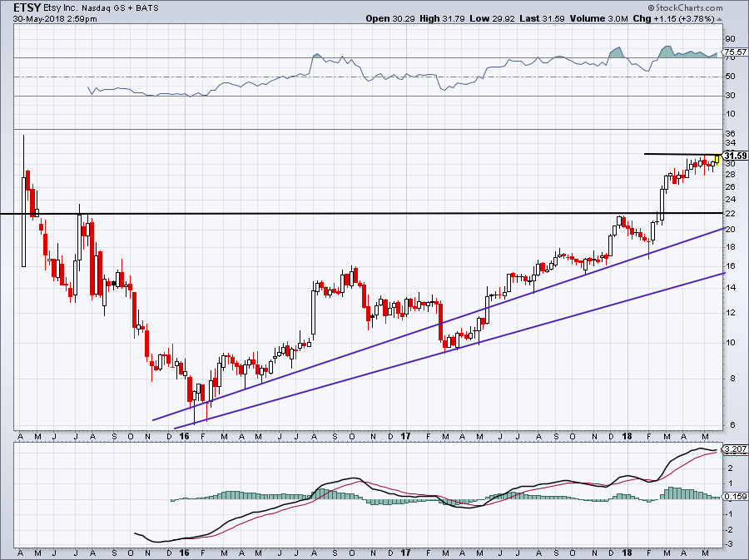Click the 31.59 price tag on the price axis

pos(735,156)
